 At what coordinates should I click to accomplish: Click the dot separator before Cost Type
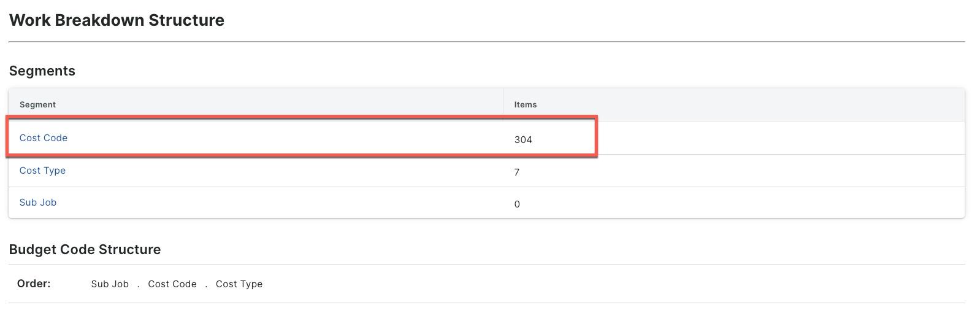point(206,285)
